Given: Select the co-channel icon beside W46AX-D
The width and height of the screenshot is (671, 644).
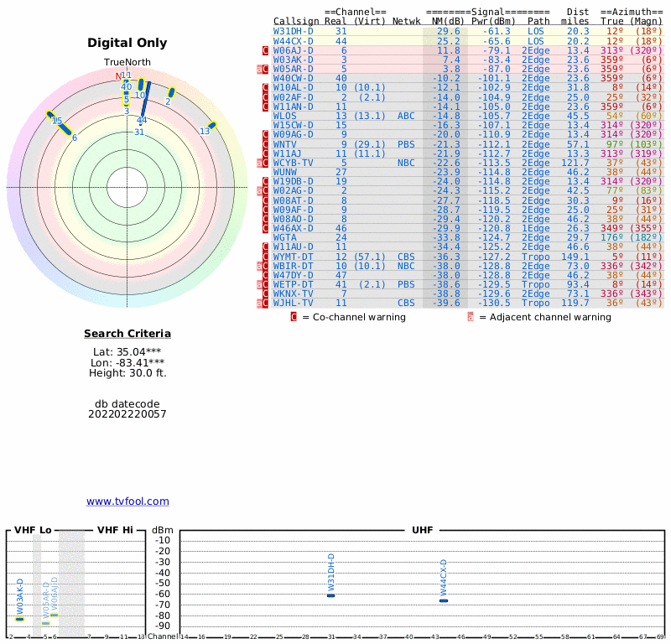Looking at the screenshot, I should tap(266, 228).
